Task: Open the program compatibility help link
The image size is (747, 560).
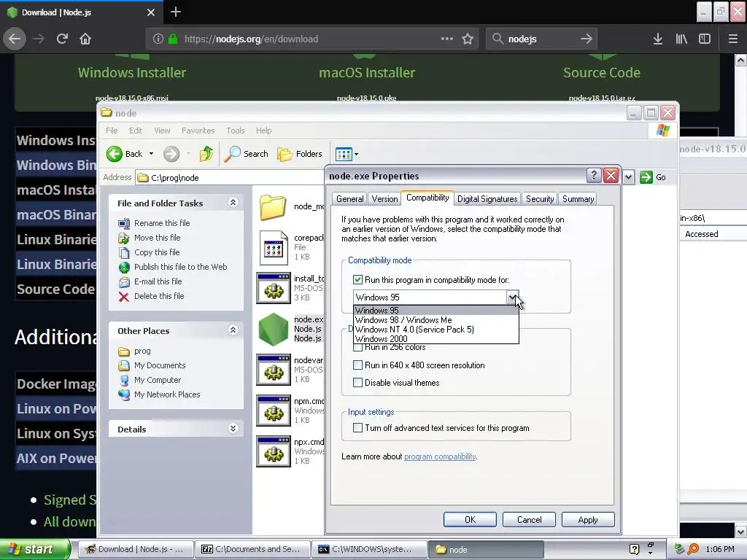Action: (440, 456)
